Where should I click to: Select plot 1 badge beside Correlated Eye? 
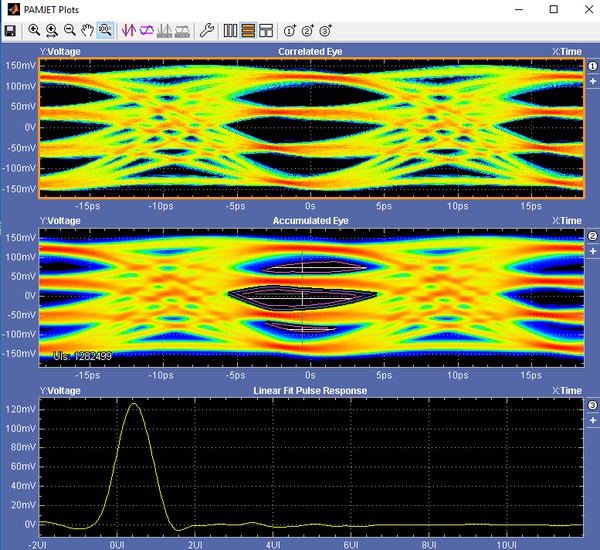pyautogui.click(x=592, y=66)
